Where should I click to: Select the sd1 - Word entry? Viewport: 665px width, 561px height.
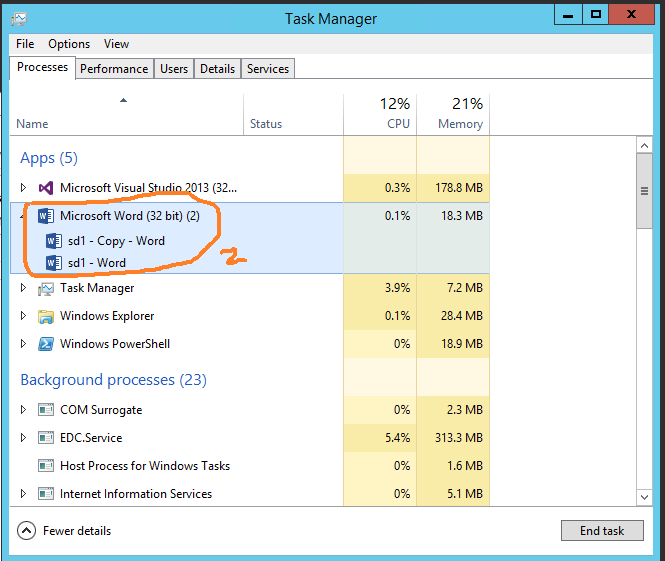point(97,263)
